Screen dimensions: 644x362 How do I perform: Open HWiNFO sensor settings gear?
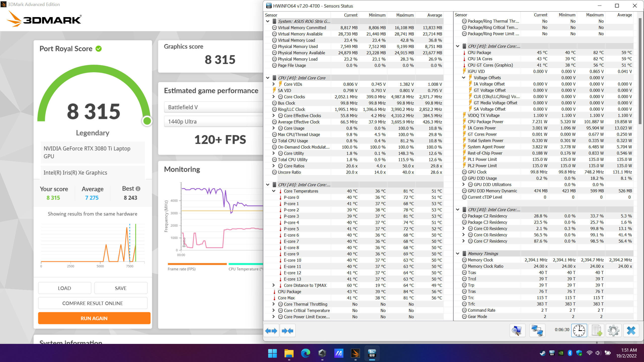[x=614, y=331]
